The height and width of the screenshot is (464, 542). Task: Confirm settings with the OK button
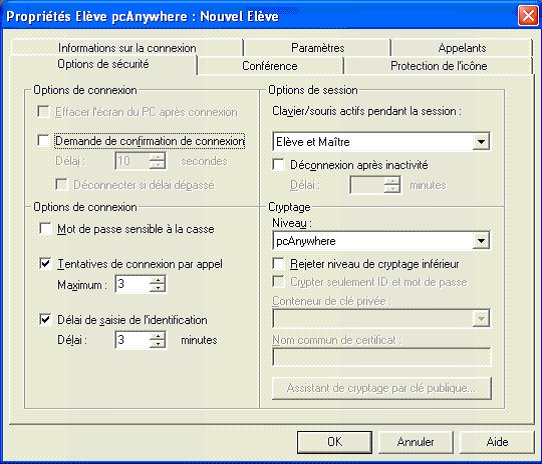click(x=334, y=442)
